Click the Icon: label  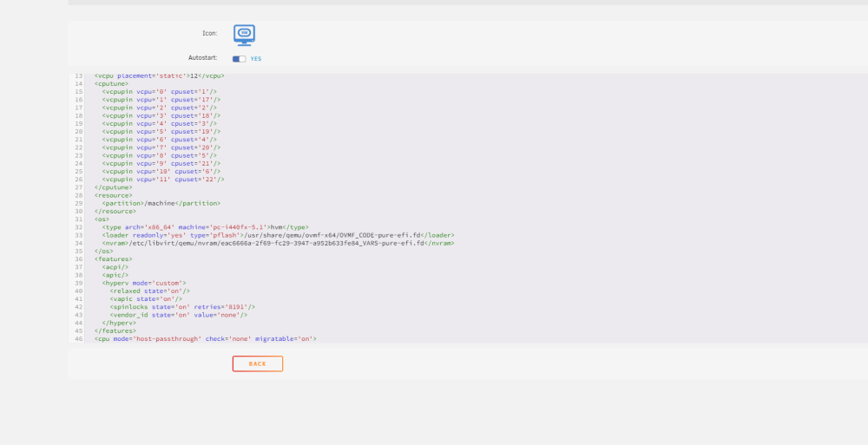[x=210, y=33]
